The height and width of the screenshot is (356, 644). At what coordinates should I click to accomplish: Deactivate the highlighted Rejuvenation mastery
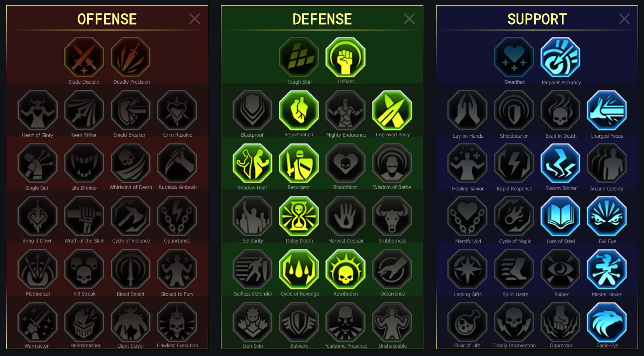coord(299,110)
